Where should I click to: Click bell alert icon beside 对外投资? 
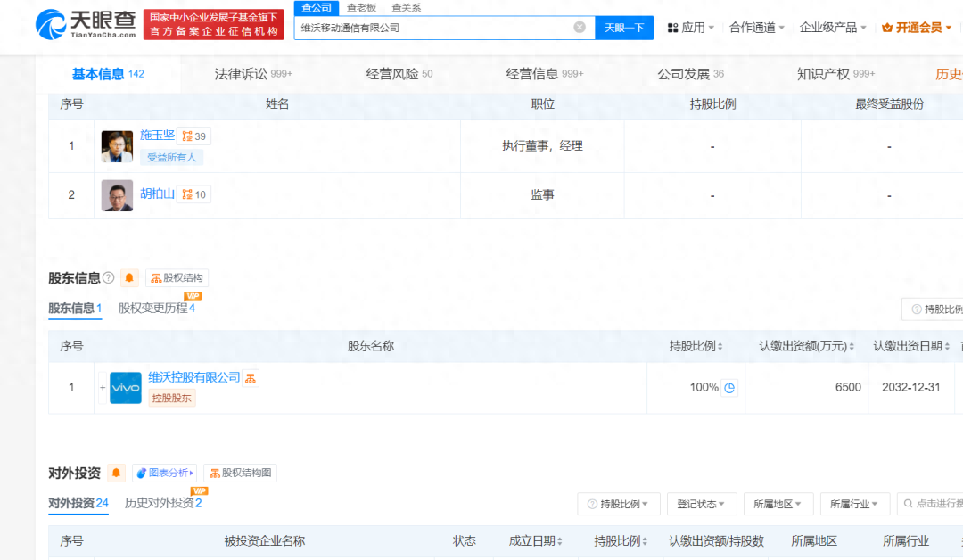[116, 473]
